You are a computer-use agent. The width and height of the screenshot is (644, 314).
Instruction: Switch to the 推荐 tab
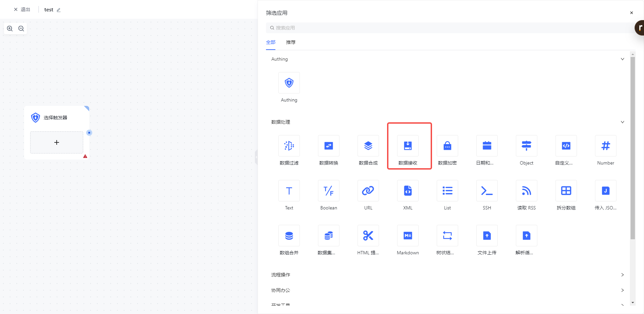[290, 42]
